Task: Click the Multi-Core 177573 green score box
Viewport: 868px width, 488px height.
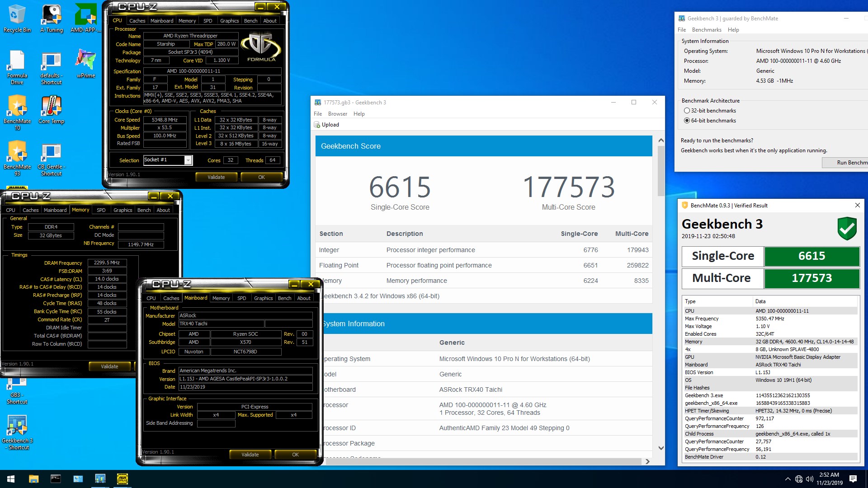Action: [x=811, y=278]
